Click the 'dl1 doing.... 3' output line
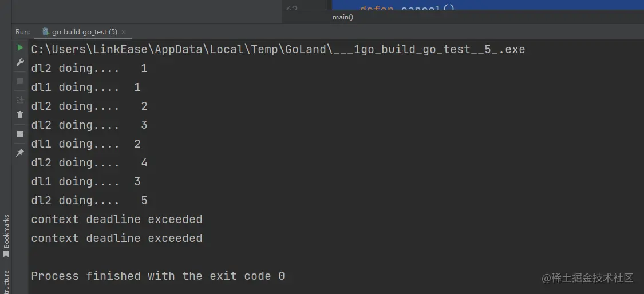Viewport: 644px width, 294px height. tap(86, 181)
